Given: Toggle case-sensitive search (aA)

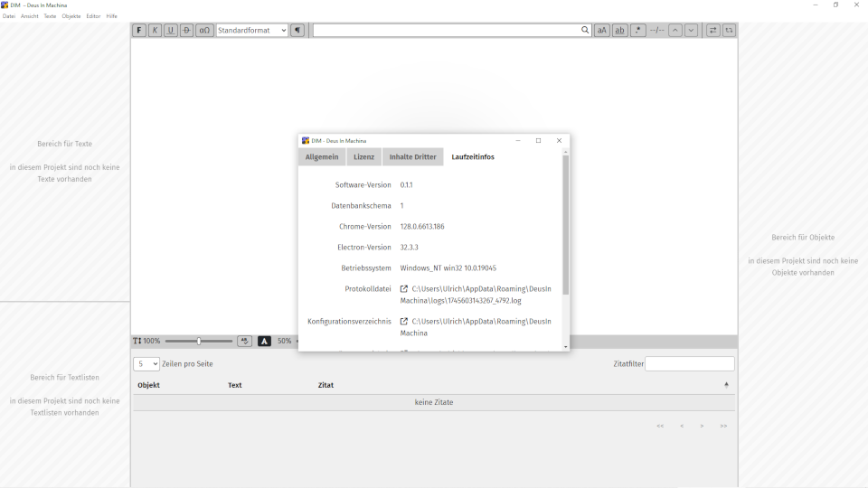Looking at the screenshot, I should [602, 31].
